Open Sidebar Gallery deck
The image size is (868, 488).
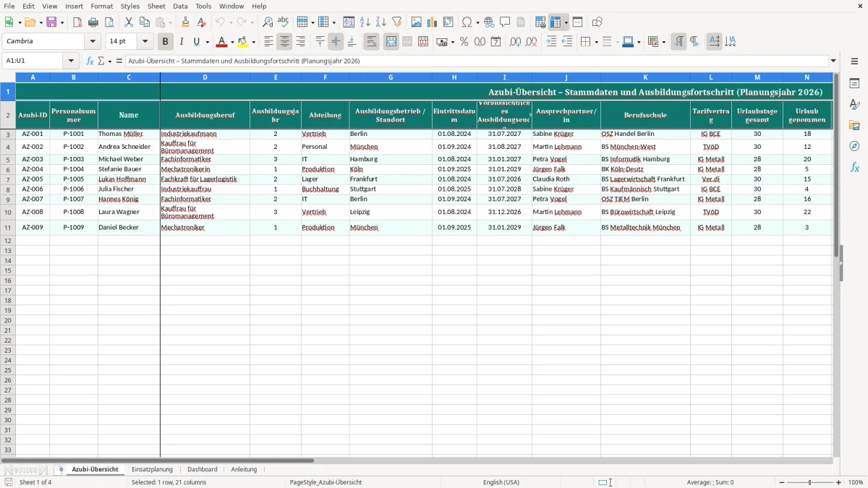(x=854, y=126)
